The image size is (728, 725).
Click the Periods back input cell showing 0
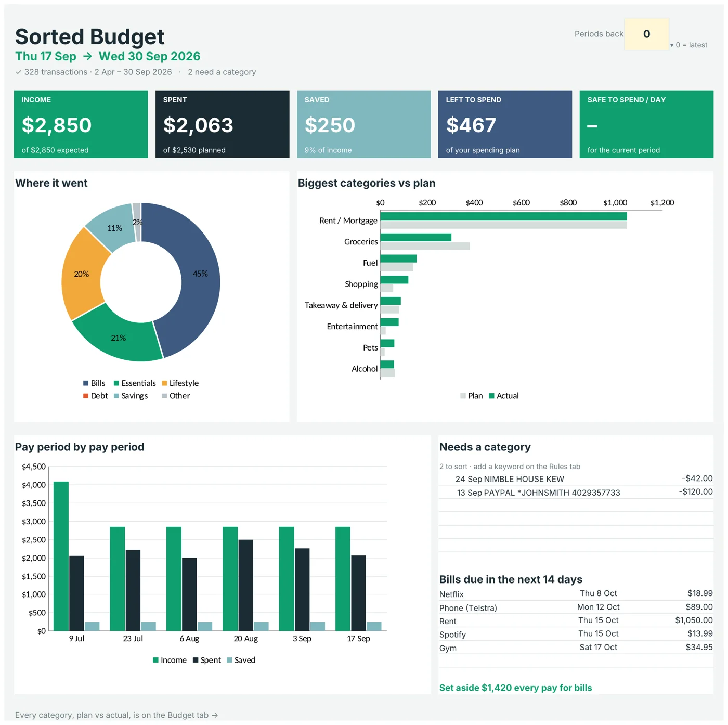(x=646, y=34)
